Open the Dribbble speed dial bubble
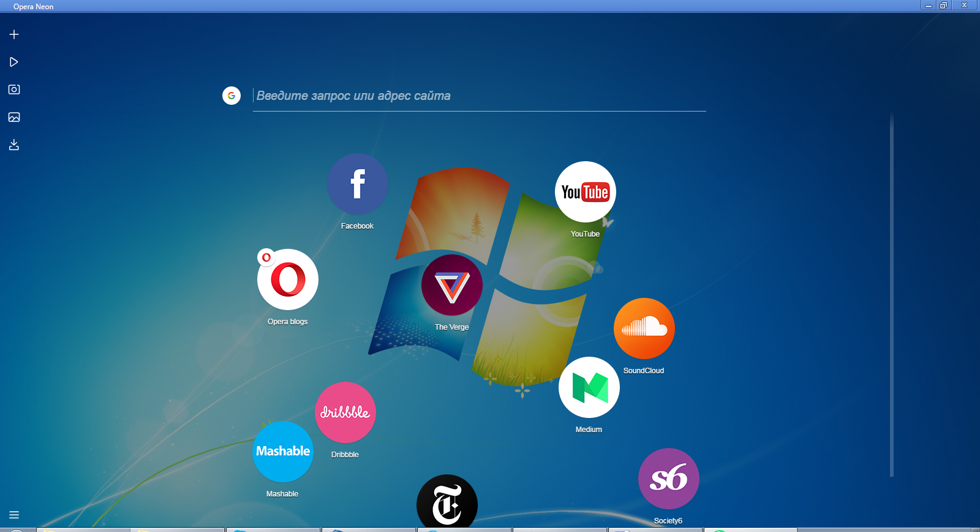Screen dimensions: 980x532 [345, 412]
